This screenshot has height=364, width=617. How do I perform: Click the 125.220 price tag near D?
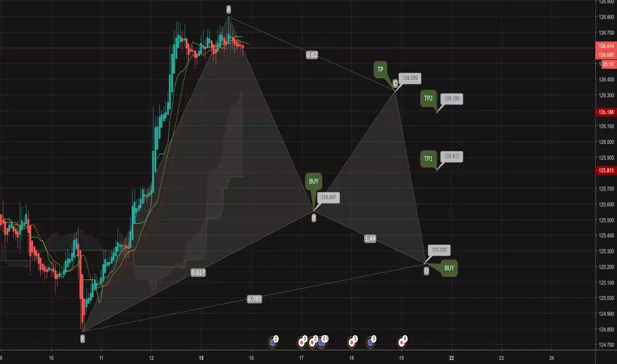tap(439, 250)
